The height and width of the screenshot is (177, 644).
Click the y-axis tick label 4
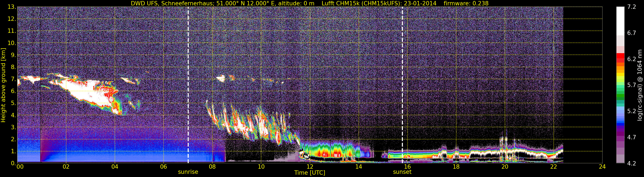coord(13,115)
